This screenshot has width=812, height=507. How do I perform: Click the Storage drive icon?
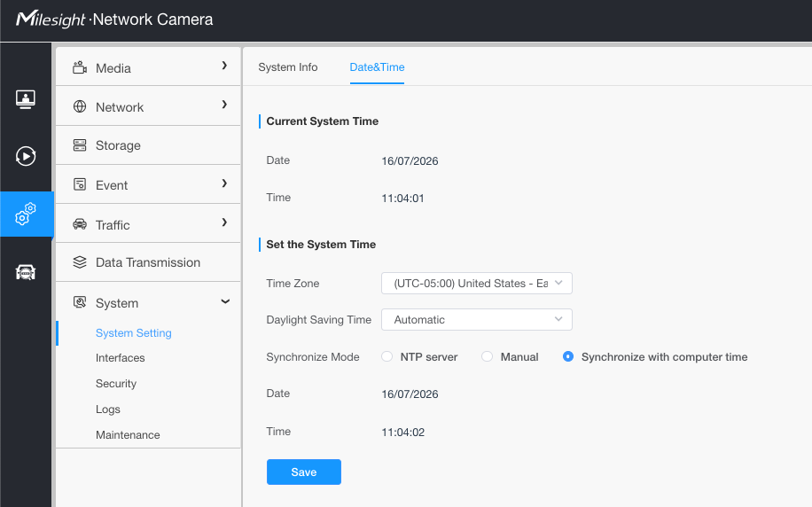[80, 145]
